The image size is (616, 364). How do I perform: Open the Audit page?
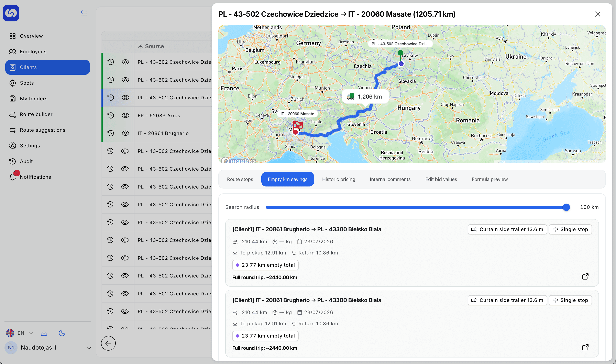point(48,161)
